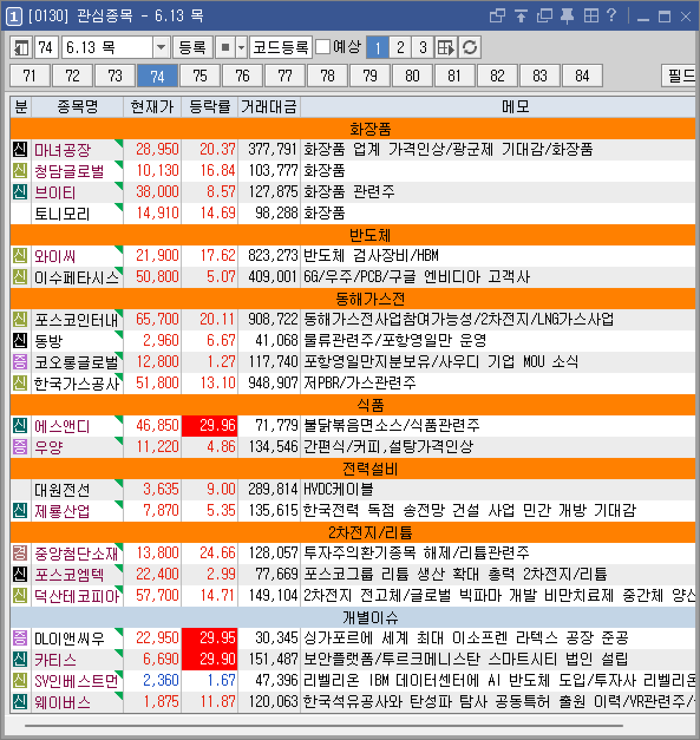The image size is (700, 740).
Task: Open the 6.13 목 group dropdown arrow
Action: pos(161,47)
